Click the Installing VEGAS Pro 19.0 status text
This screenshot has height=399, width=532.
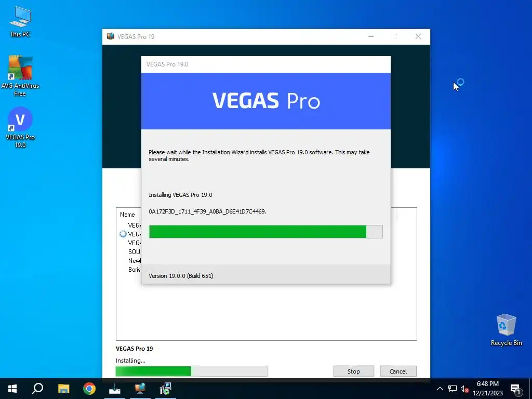pos(180,195)
